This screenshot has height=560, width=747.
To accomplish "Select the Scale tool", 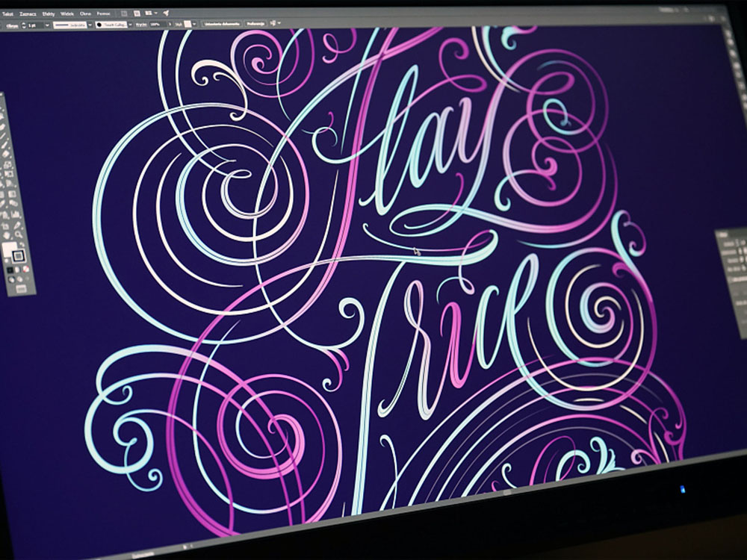I will click(7, 165).
